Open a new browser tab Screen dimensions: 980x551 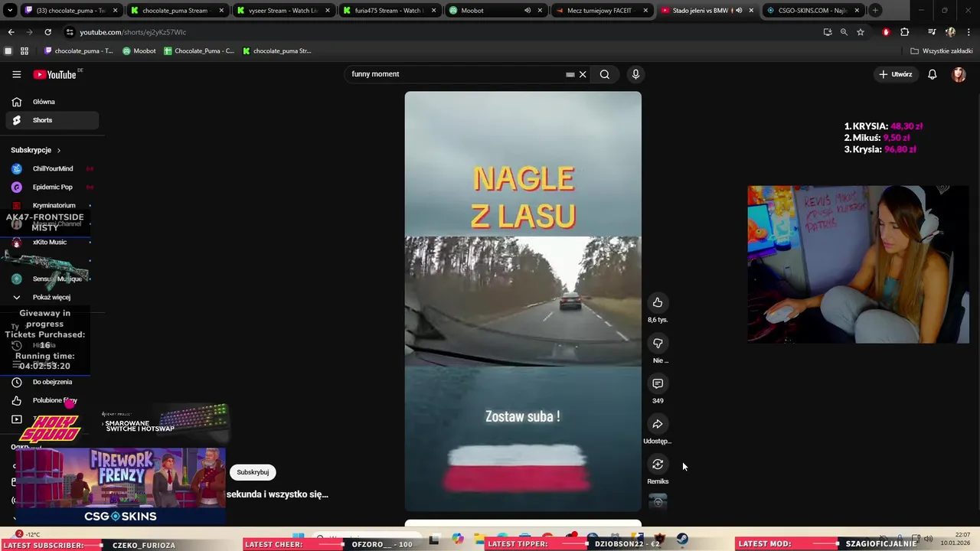point(875,11)
